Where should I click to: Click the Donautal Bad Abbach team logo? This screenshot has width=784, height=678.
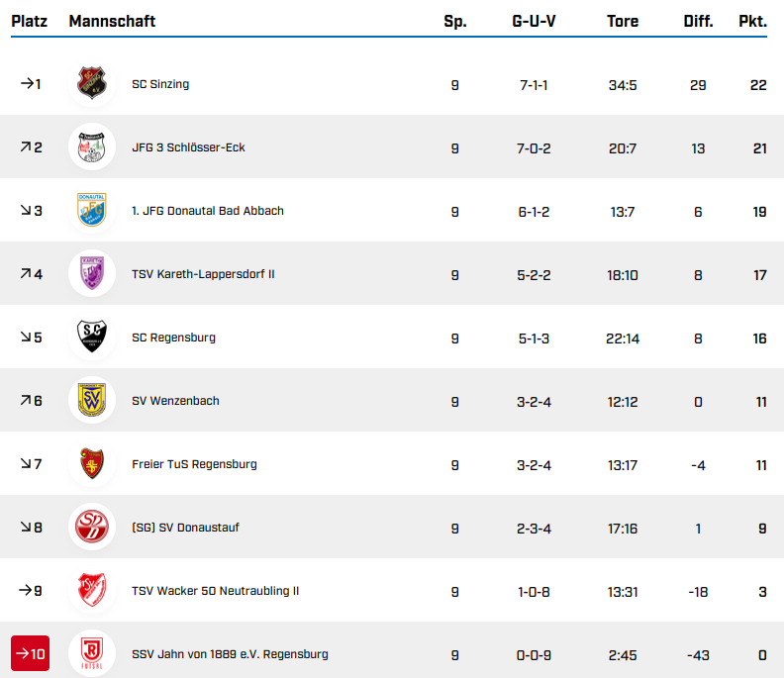[92, 211]
